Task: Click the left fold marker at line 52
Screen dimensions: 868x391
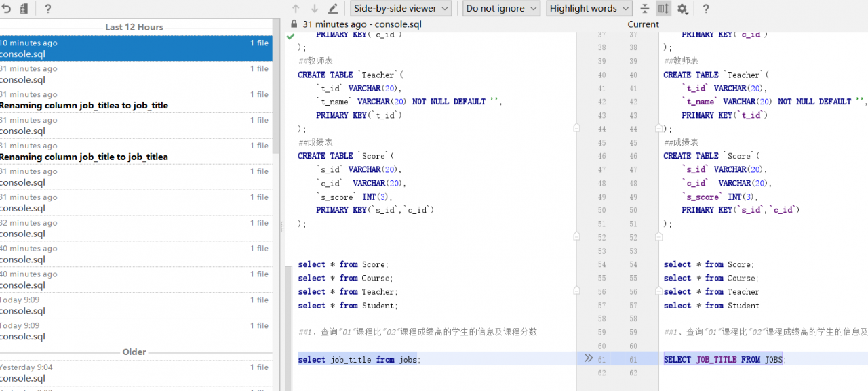Action: coord(576,236)
